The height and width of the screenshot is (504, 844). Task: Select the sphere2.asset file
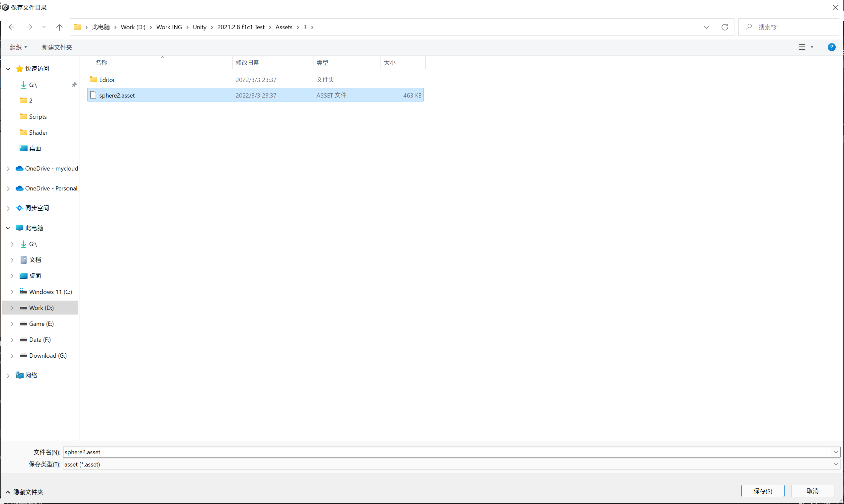pos(117,95)
